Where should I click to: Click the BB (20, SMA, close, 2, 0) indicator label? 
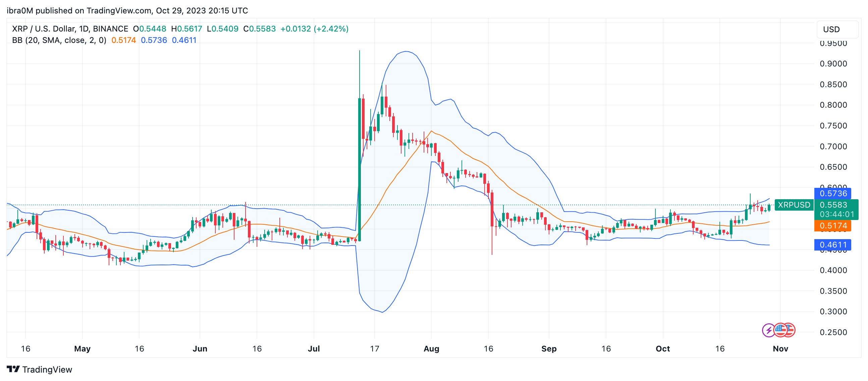pos(59,41)
